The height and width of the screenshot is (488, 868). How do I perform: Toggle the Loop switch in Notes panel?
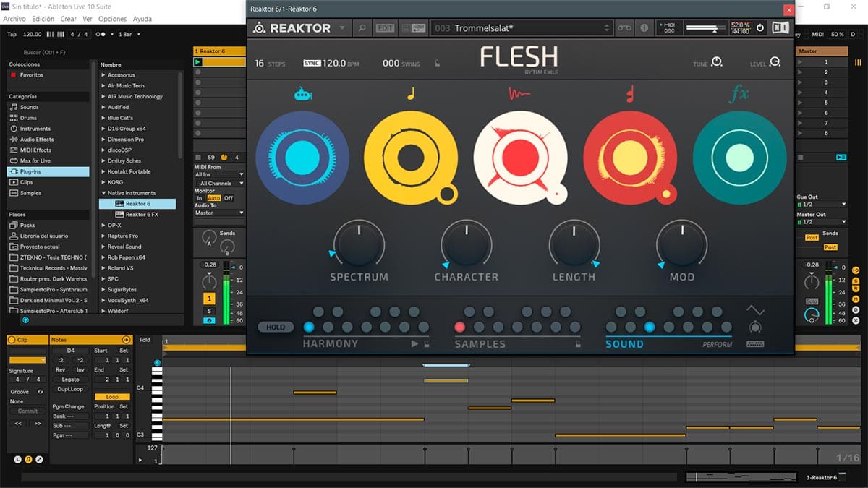point(112,397)
